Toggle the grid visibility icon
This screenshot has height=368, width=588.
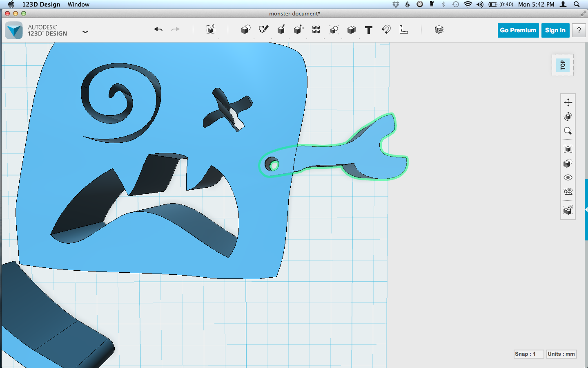pyautogui.click(x=568, y=191)
